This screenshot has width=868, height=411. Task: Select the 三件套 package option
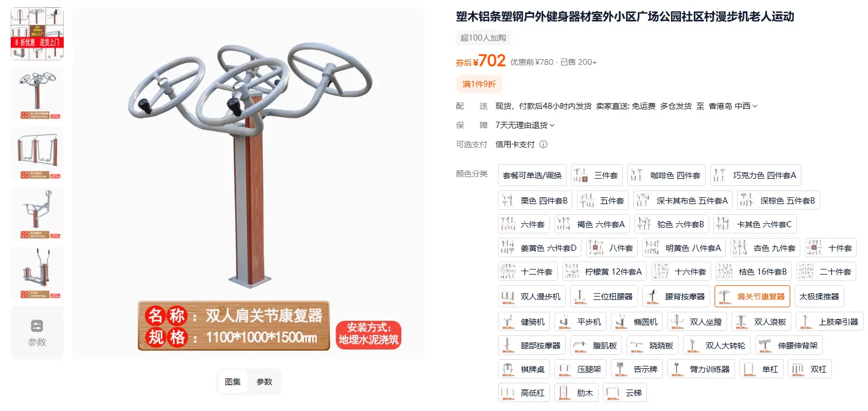coord(597,175)
